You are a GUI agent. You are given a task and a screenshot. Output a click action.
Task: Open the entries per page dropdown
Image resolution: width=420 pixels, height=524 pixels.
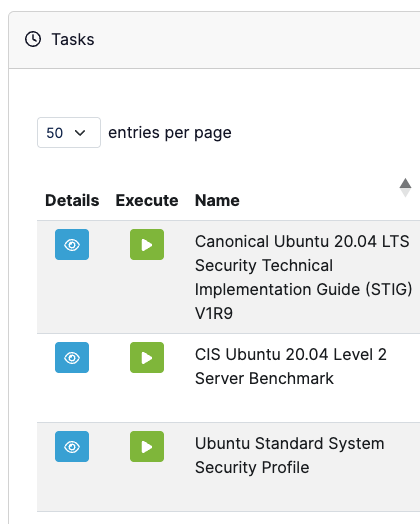coord(69,132)
